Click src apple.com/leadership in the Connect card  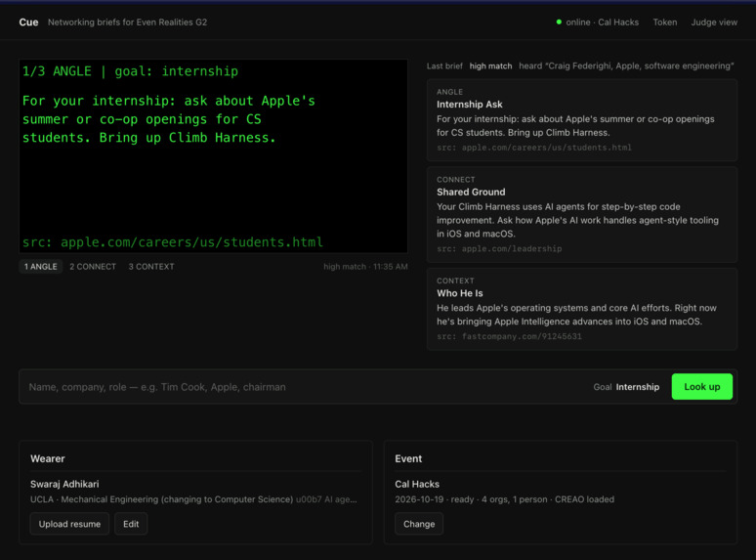[x=499, y=249]
